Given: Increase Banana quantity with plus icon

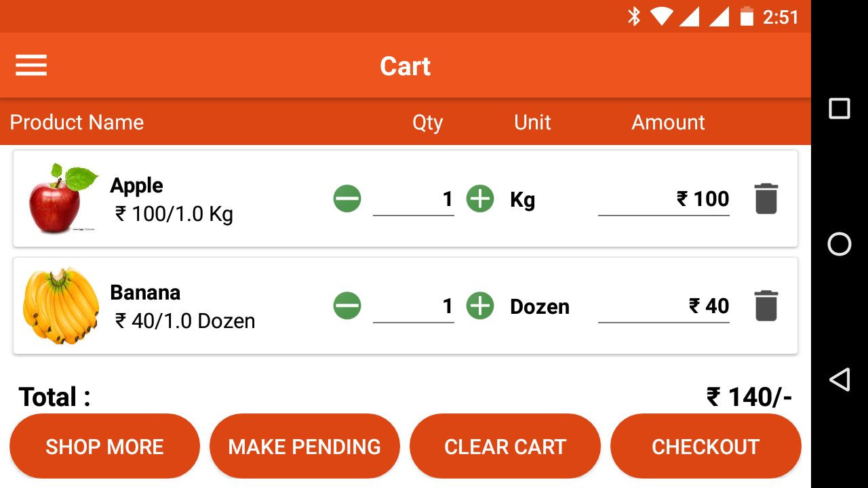Looking at the screenshot, I should 480,306.
